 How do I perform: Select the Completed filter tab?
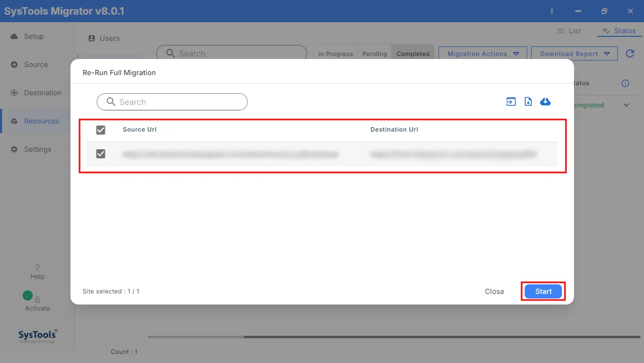413,53
